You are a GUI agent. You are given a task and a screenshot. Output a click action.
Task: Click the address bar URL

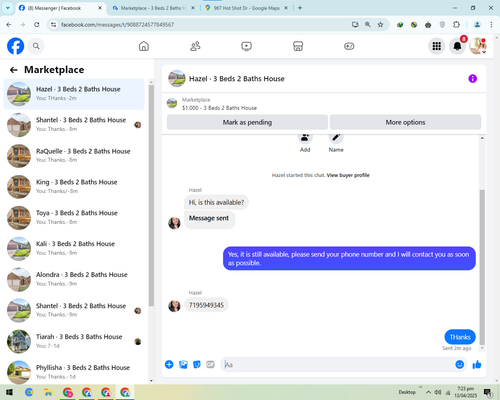point(117,24)
